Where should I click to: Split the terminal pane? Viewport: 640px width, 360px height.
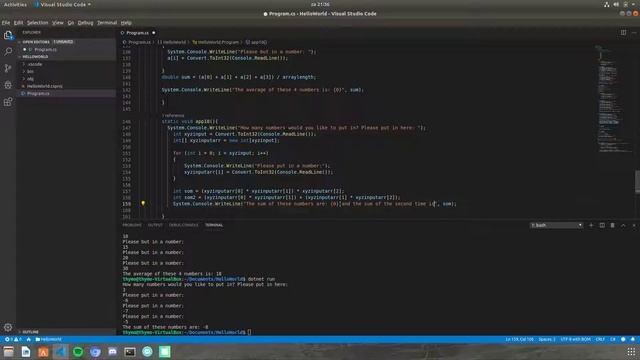602,225
